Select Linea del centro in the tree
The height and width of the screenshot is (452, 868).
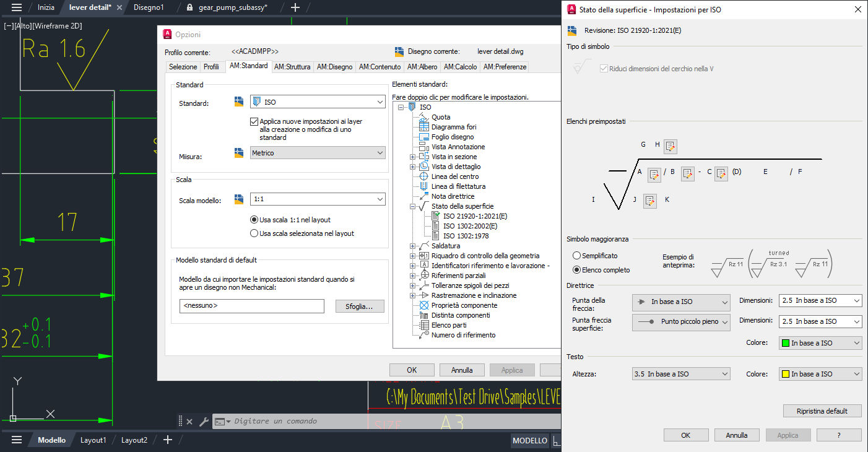point(455,176)
